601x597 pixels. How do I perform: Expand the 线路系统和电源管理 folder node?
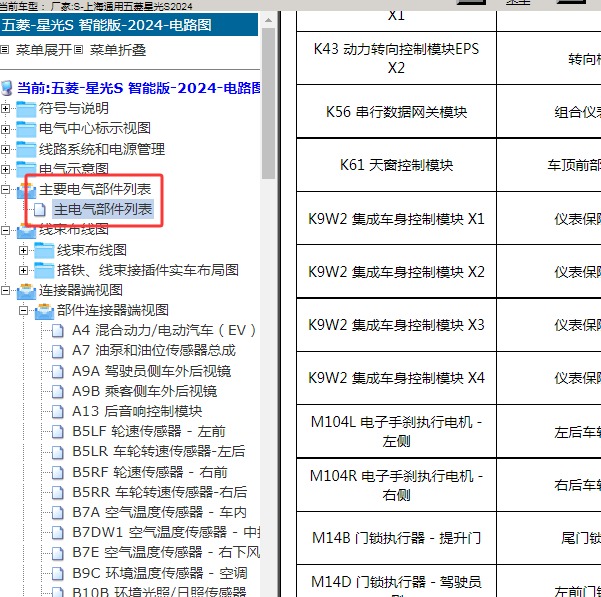[5, 149]
